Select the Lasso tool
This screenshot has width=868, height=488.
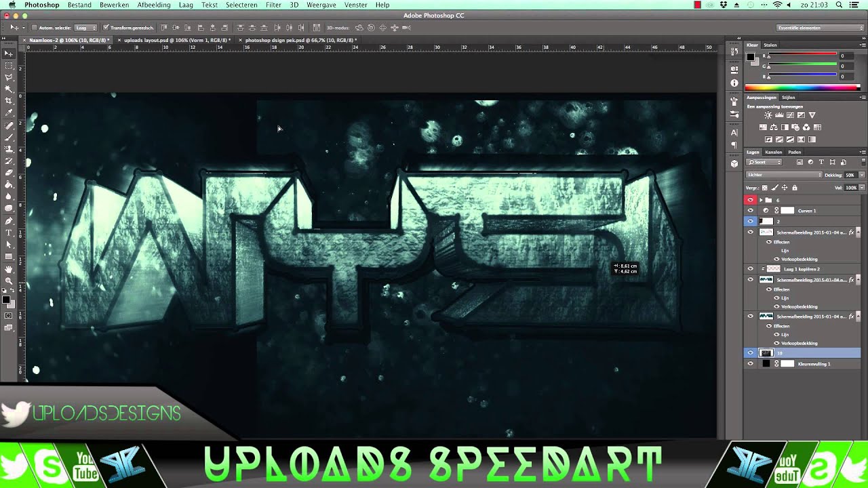coord(9,78)
